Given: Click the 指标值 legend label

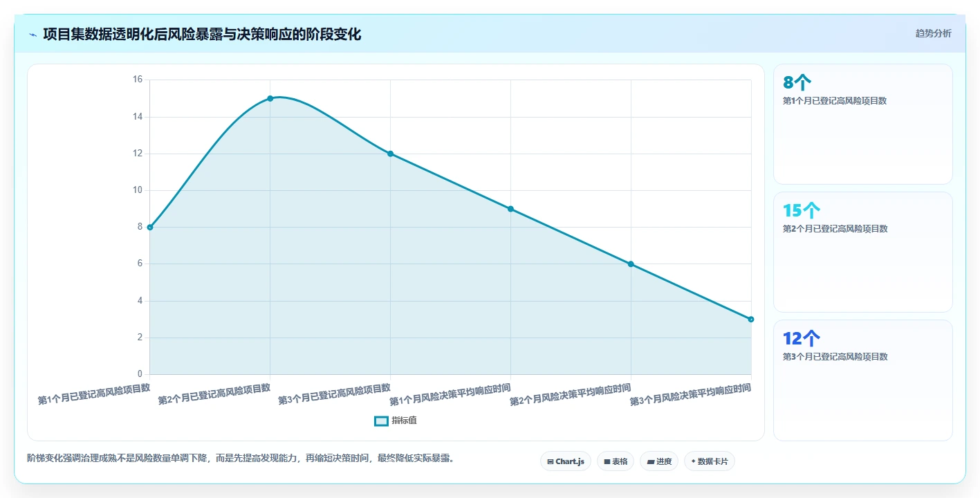Looking at the screenshot, I should click(x=404, y=421).
